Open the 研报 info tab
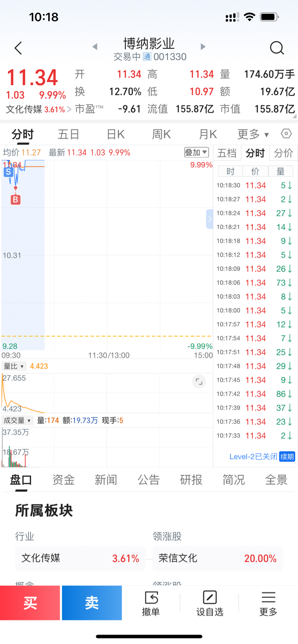This screenshot has width=298, height=644. pos(191,480)
